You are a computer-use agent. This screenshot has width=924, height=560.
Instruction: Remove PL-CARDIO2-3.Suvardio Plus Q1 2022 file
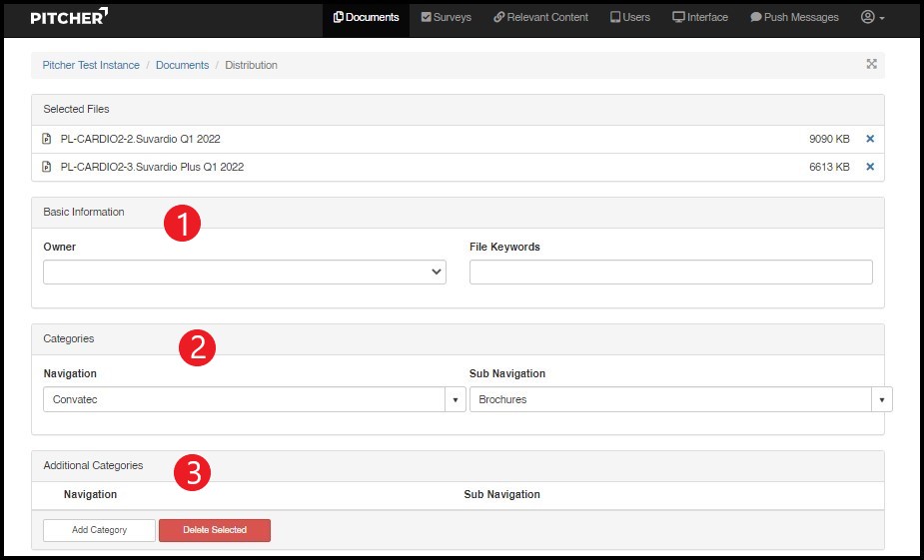870,167
